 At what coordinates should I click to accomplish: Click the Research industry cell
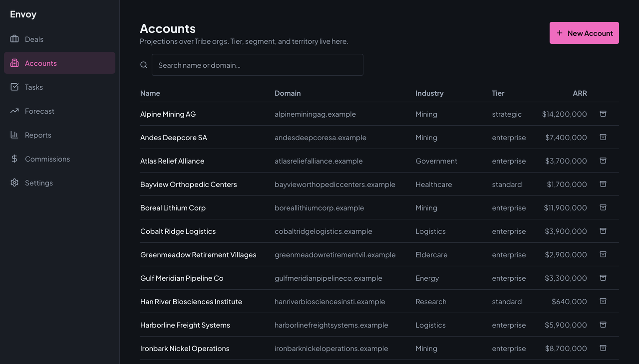click(431, 302)
